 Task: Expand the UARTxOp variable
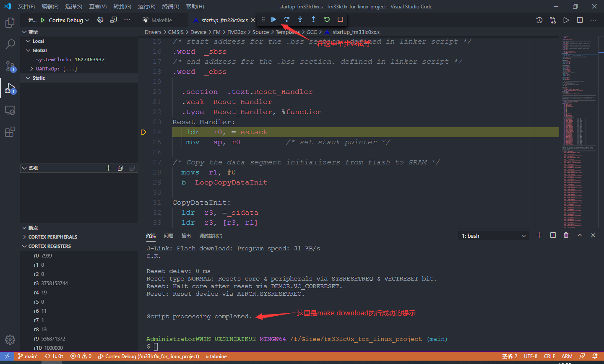pos(31,68)
